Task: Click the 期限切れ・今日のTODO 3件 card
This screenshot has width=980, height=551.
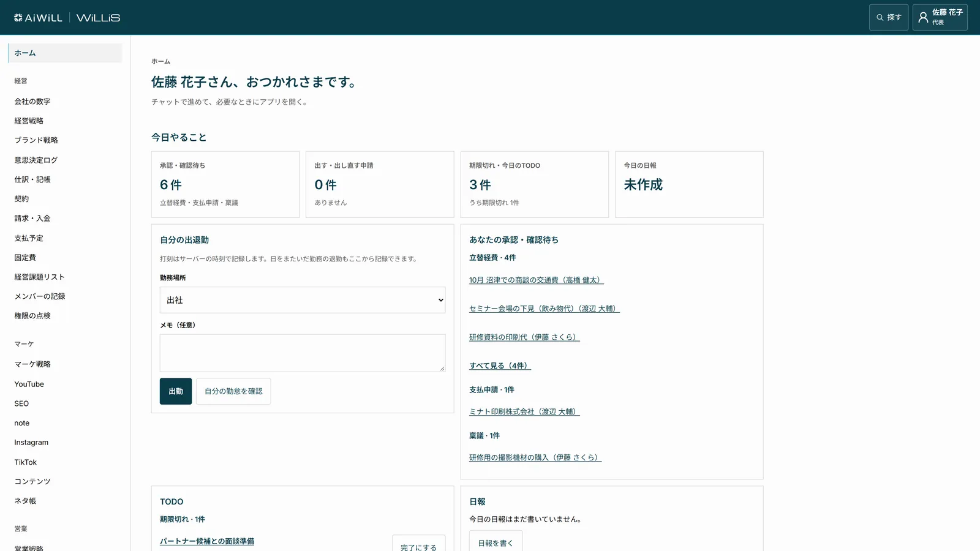Action: tap(535, 184)
